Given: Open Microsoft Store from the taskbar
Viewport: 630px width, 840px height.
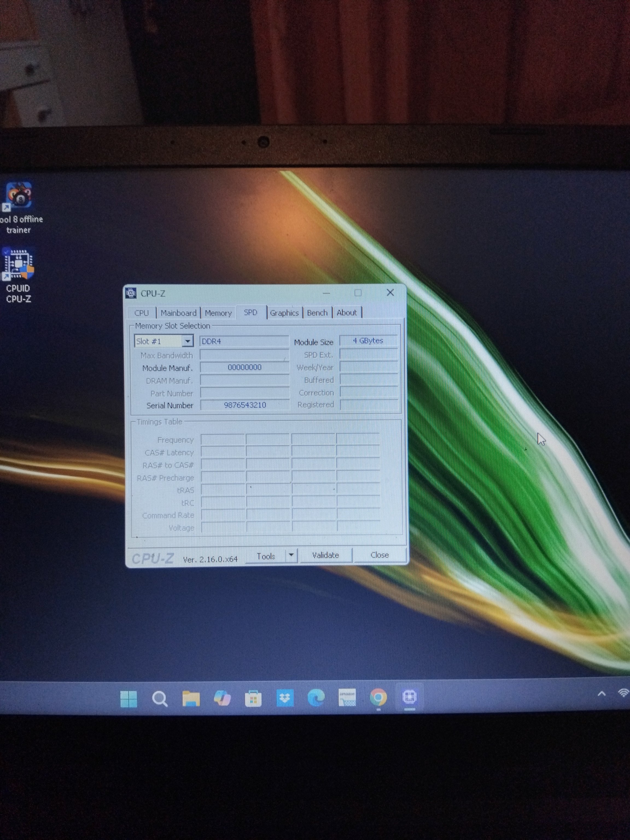Looking at the screenshot, I should (253, 698).
